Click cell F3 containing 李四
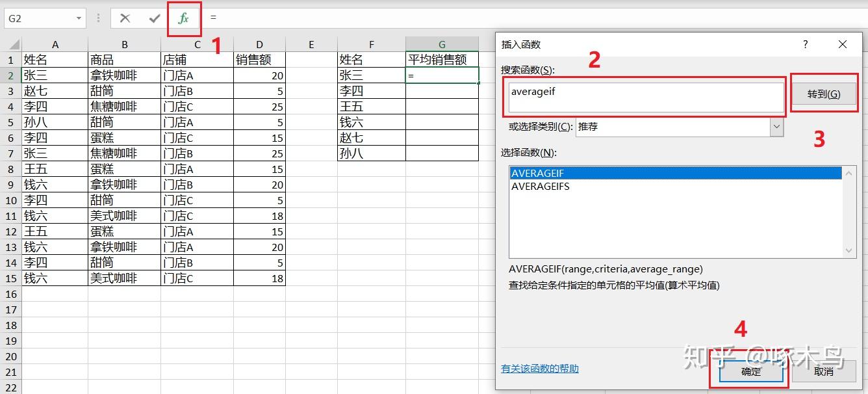868x394 pixels. coord(372,91)
